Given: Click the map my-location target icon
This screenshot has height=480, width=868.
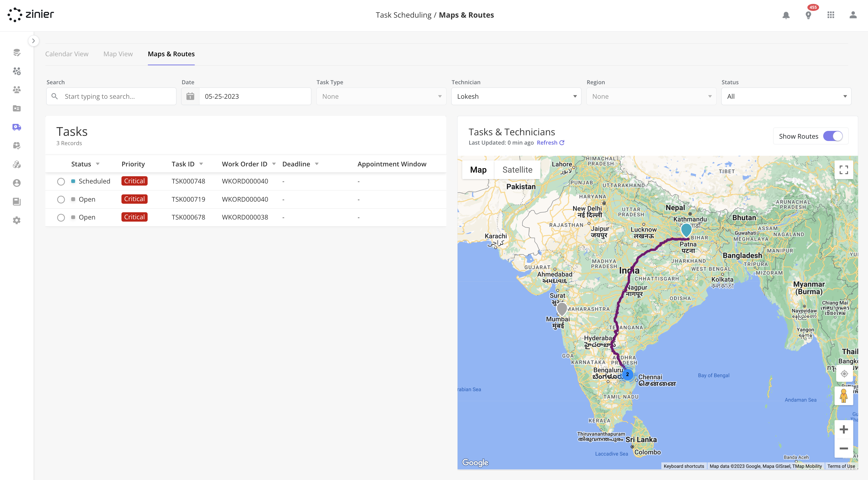Looking at the screenshot, I should 844,374.
